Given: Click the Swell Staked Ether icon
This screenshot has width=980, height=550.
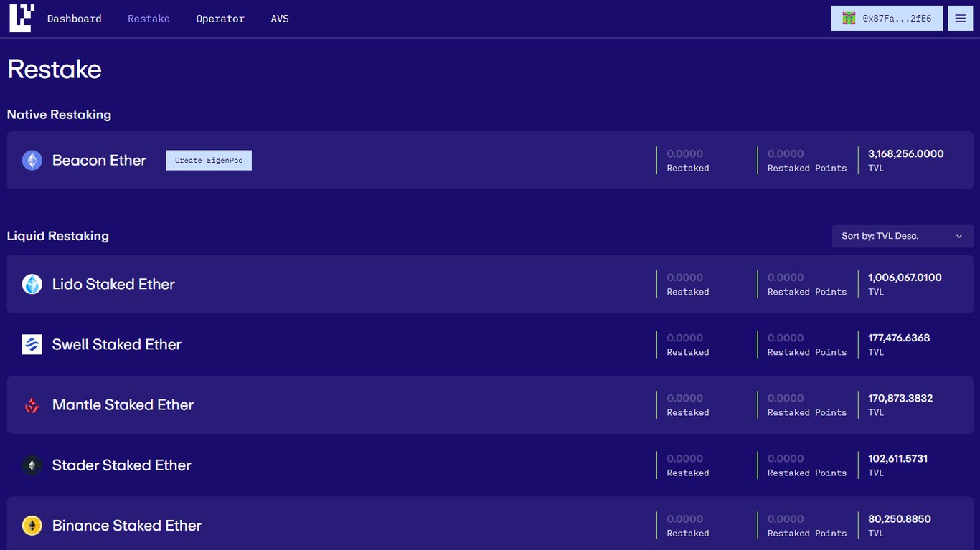Looking at the screenshot, I should [32, 344].
